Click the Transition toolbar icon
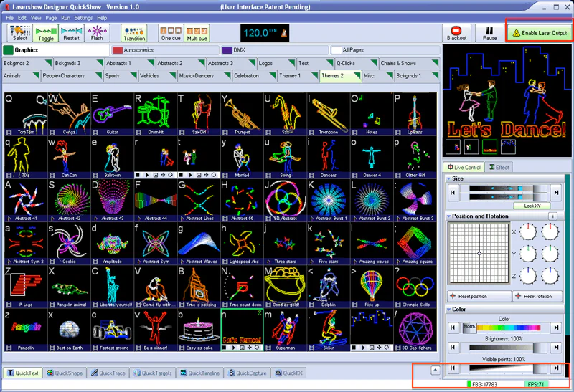This screenshot has height=392, width=574. [133, 33]
